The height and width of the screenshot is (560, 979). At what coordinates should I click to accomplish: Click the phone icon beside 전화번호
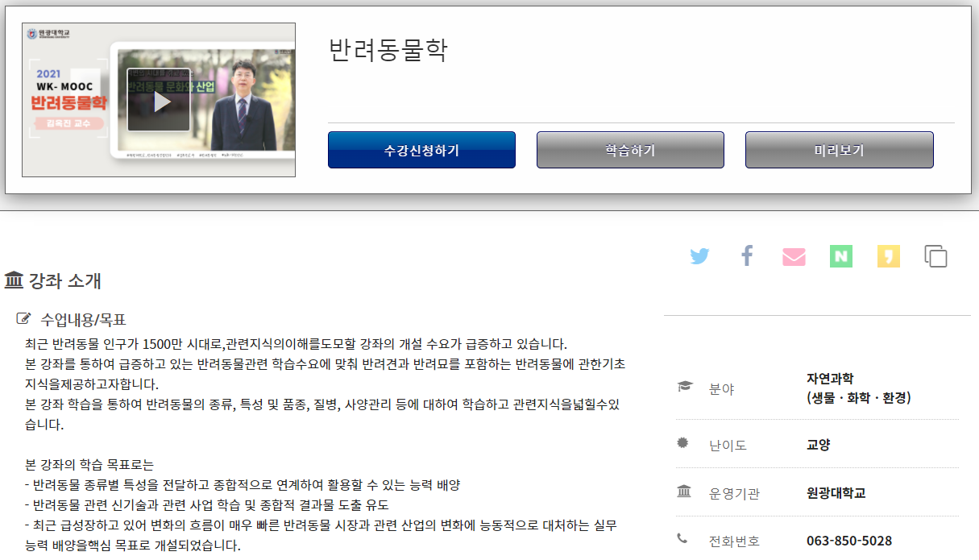(682, 538)
